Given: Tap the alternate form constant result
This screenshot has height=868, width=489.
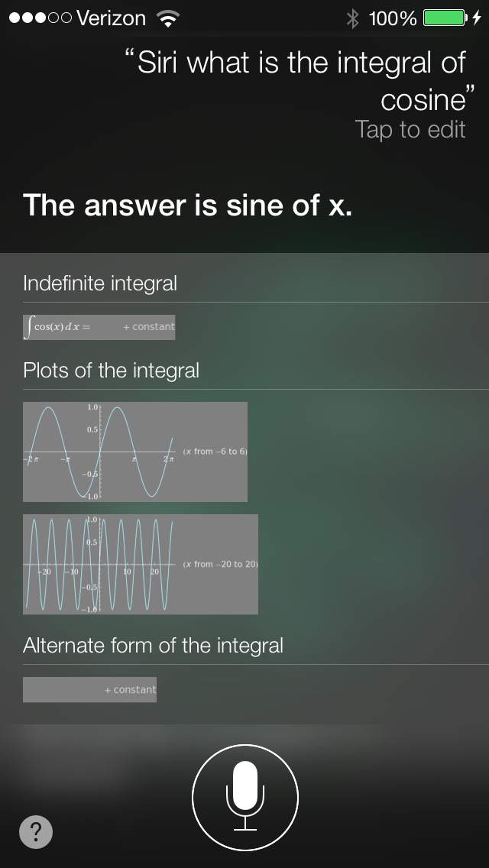Looking at the screenshot, I should pos(89,690).
